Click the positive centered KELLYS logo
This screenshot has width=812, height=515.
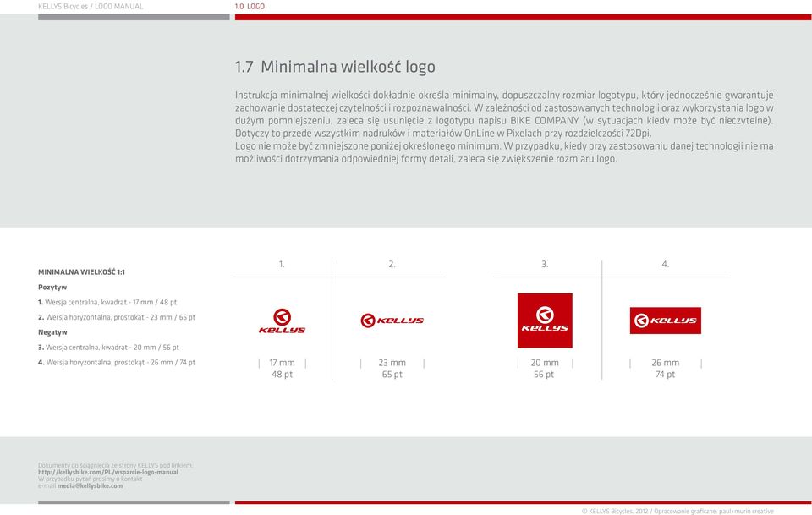tap(282, 321)
